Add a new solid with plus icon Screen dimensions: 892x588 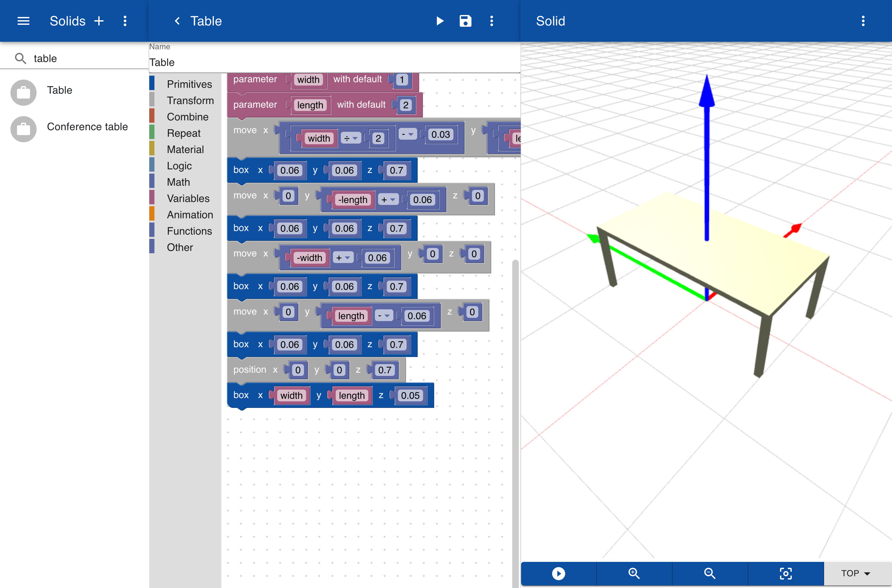[x=99, y=21]
